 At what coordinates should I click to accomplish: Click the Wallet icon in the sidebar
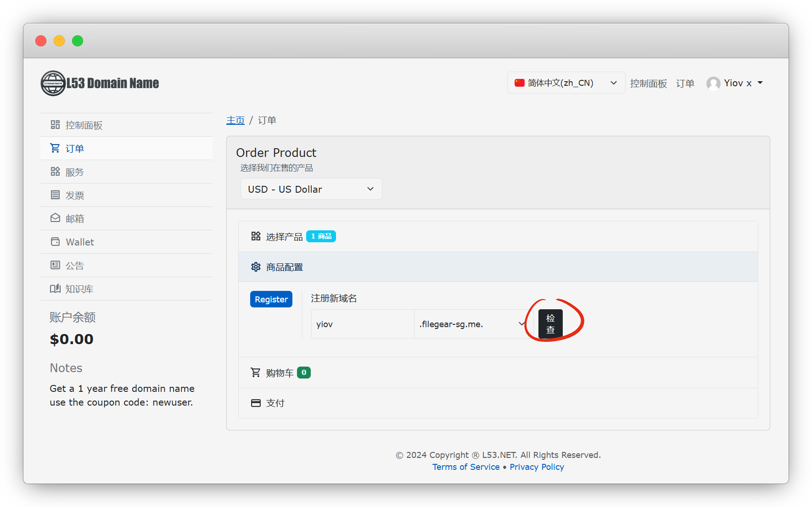pos(55,242)
